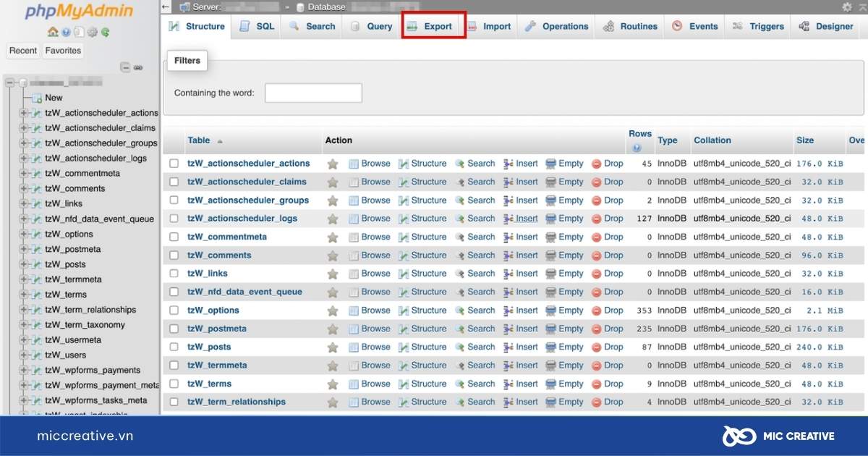Select checkbox for tzW_terms
The height and width of the screenshot is (456, 868).
coord(174,384)
